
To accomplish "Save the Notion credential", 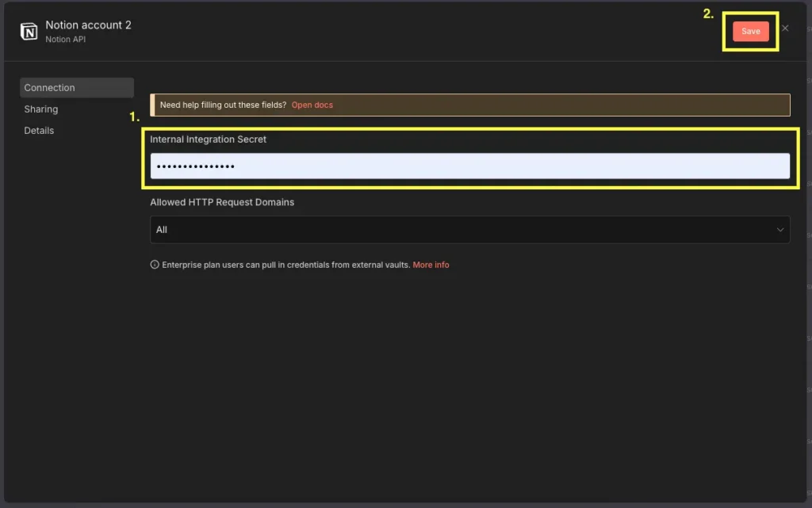I will pyautogui.click(x=750, y=31).
